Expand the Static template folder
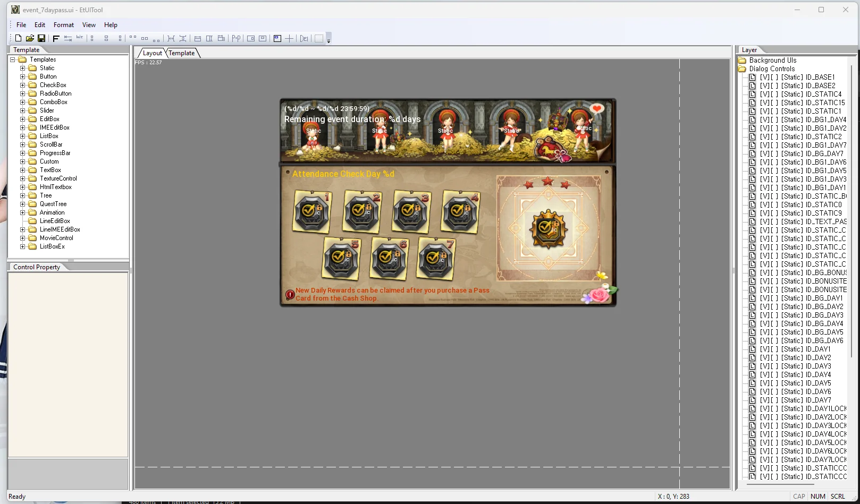Image resolution: width=860 pixels, height=504 pixels. 22,68
